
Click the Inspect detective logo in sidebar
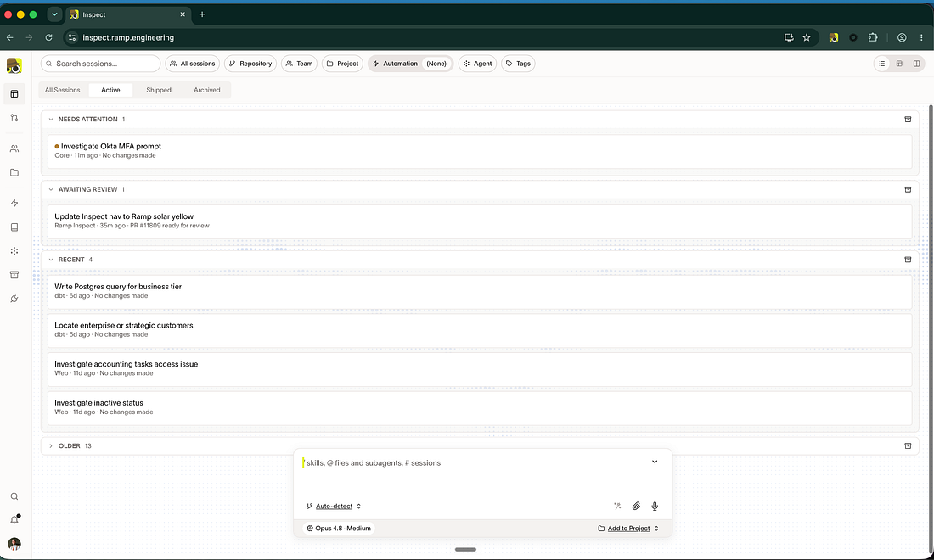(x=14, y=65)
